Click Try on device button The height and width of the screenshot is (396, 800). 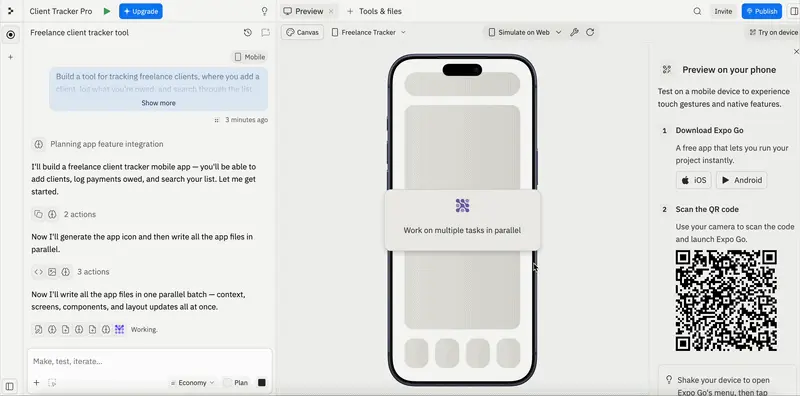coord(773,32)
